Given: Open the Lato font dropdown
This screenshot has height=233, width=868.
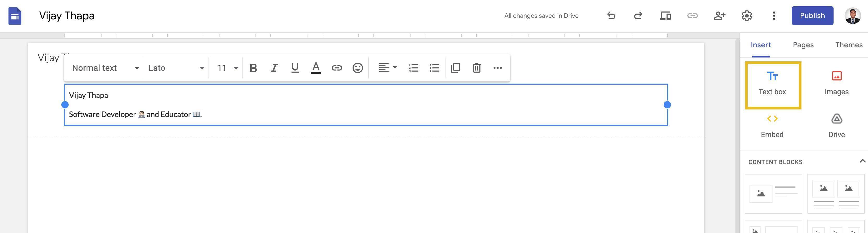Looking at the screenshot, I should pyautogui.click(x=176, y=68).
